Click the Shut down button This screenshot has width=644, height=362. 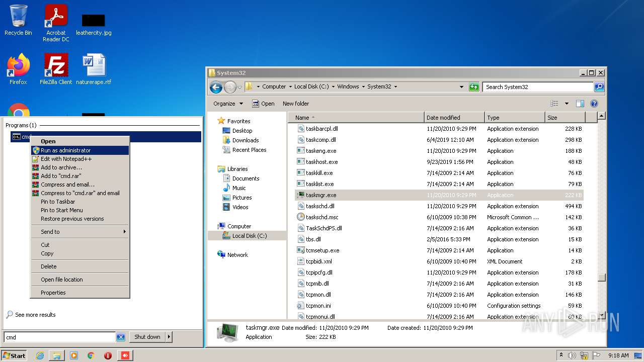pyautogui.click(x=147, y=337)
